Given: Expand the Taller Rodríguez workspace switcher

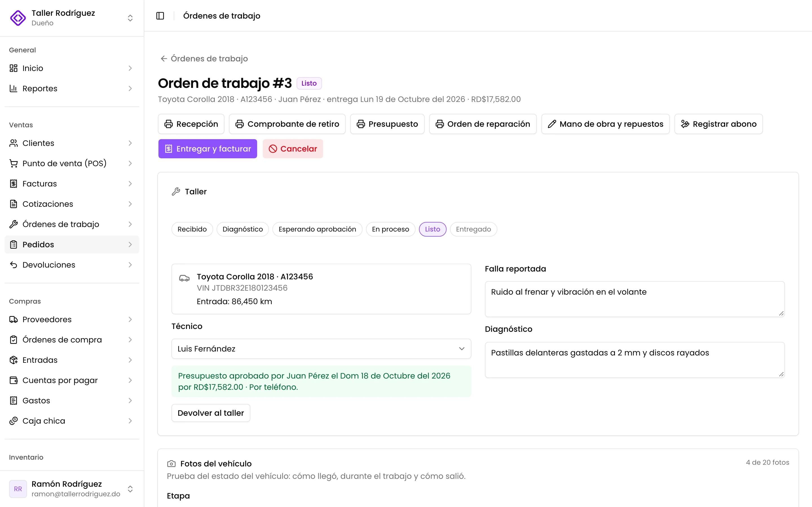Looking at the screenshot, I should pyautogui.click(x=130, y=18).
